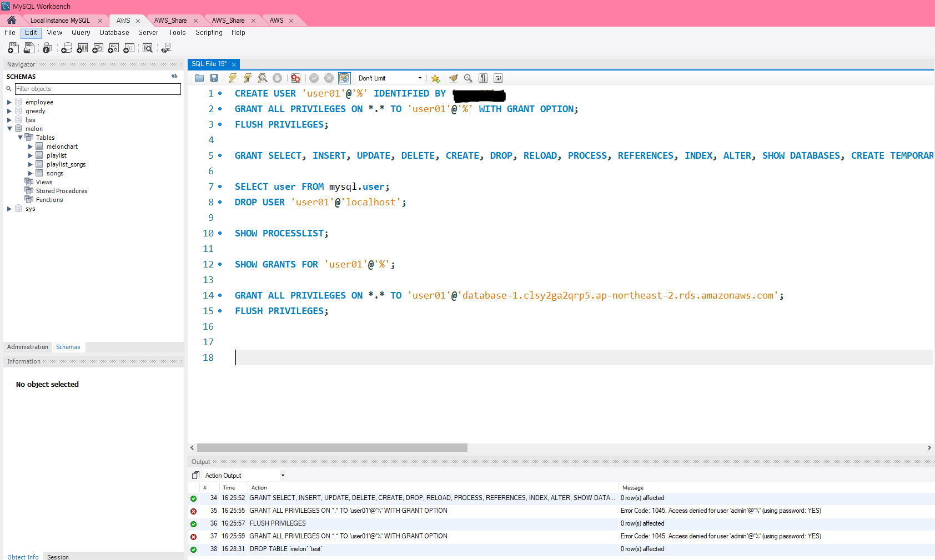The image size is (935, 560).
Task: Save the script with the floppy icon
Action: tap(214, 78)
